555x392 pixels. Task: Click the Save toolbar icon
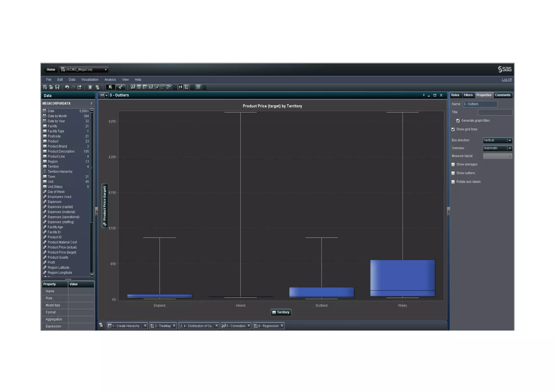[x=57, y=87]
